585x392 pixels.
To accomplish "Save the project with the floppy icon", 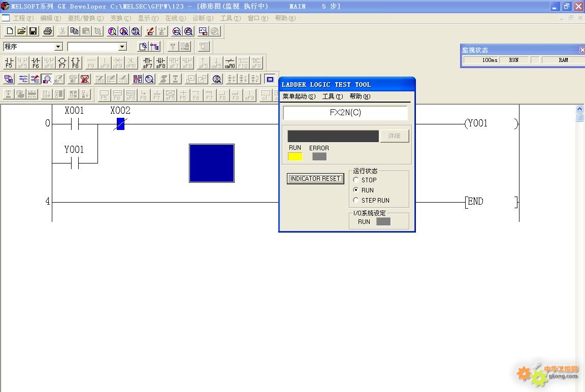I will click(x=33, y=31).
